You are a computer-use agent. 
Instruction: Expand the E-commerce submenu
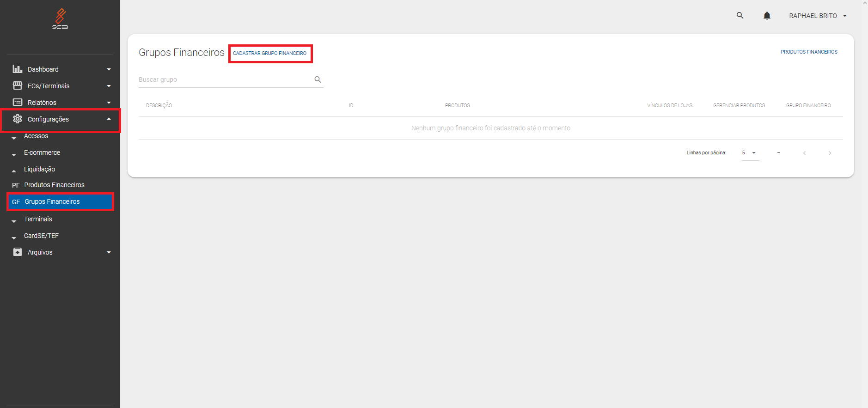[42, 153]
